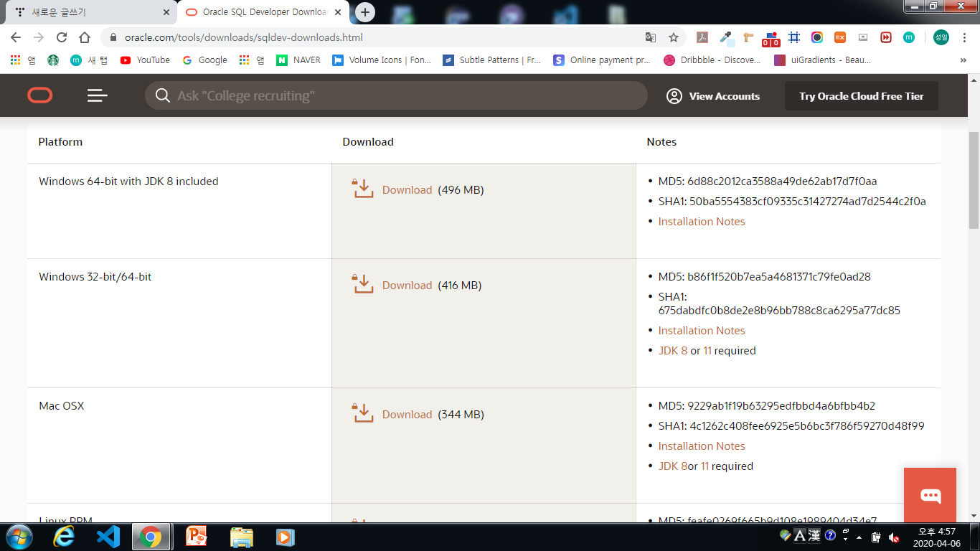Viewport: 980px width, 551px height.
Task: Open Installation Notes for Mac OSX
Action: coord(702,446)
